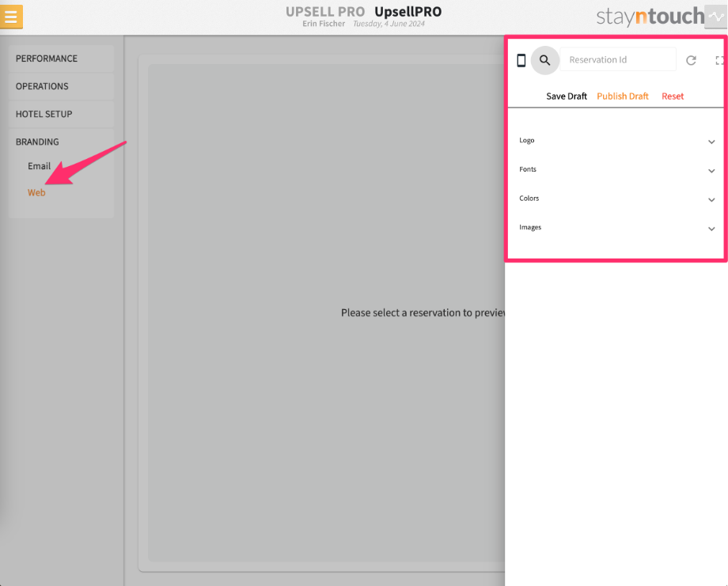Click the stayntouch logo
This screenshot has height=586, width=728.
point(650,17)
